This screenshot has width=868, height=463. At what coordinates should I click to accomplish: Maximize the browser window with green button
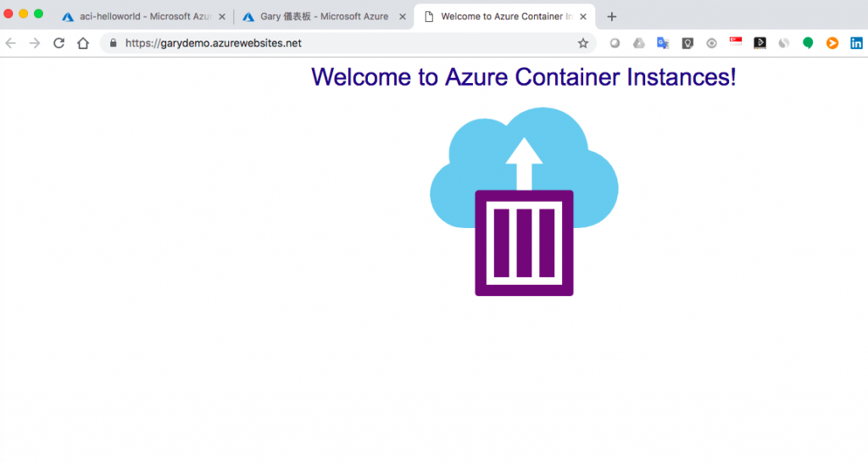(x=38, y=14)
